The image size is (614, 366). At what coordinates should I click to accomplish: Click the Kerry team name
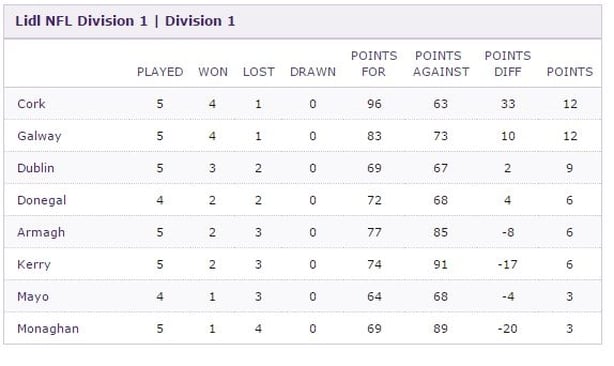pyautogui.click(x=34, y=265)
